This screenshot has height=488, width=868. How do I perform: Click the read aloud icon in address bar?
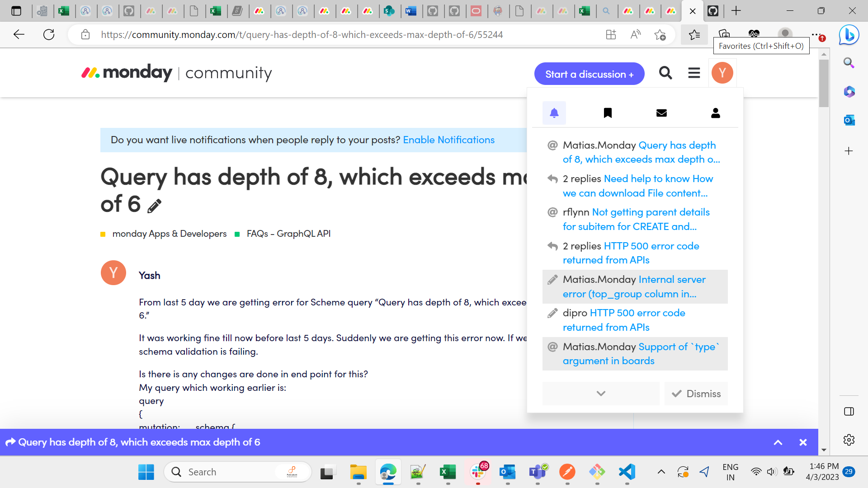[635, 34]
